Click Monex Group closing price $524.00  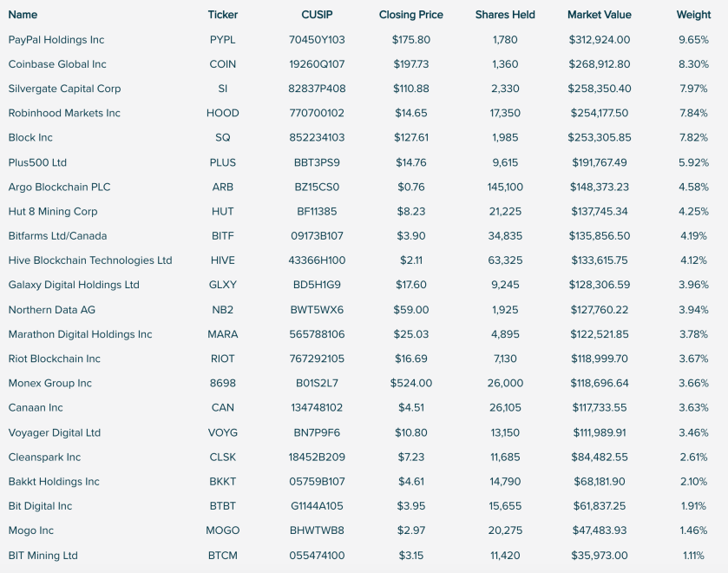(411, 383)
